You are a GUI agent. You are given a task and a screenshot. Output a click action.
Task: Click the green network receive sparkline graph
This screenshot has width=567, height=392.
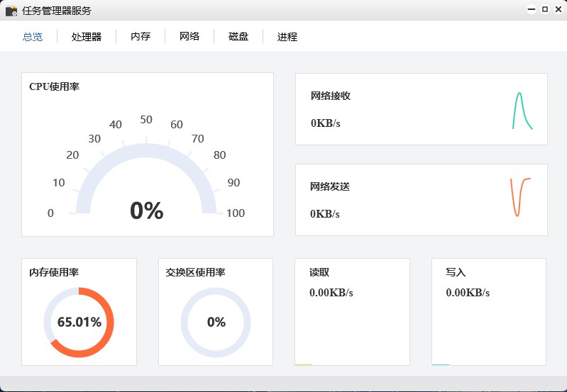click(x=522, y=111)
